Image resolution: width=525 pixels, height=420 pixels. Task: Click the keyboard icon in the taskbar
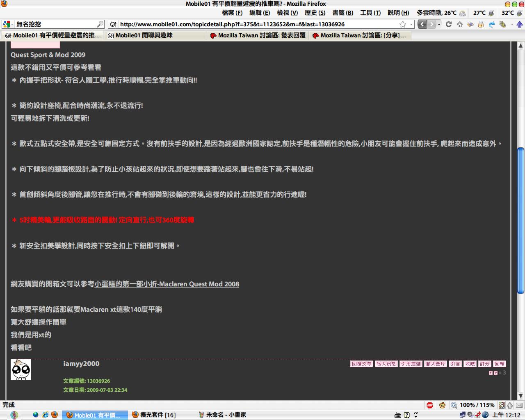pyautogui.click(x=398, y=415)
